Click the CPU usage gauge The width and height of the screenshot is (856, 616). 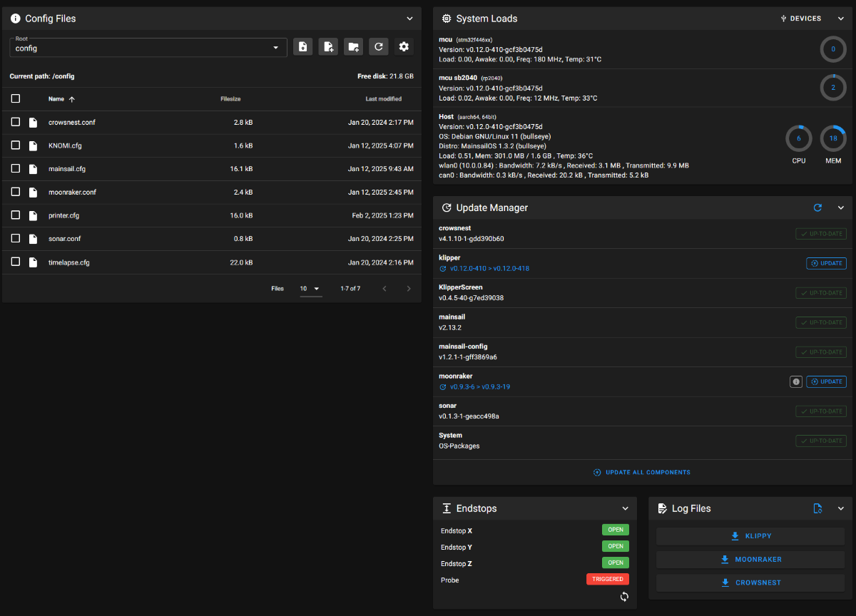coord(799,138)
